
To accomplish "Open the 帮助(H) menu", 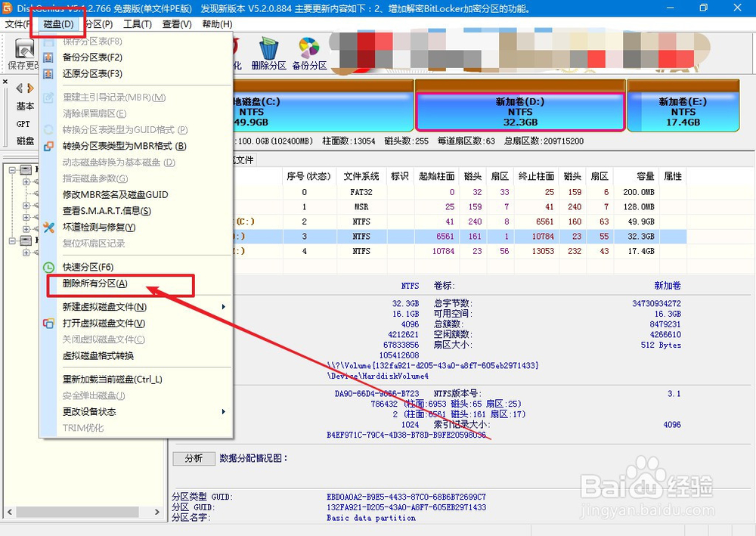I will click(217, 24).
